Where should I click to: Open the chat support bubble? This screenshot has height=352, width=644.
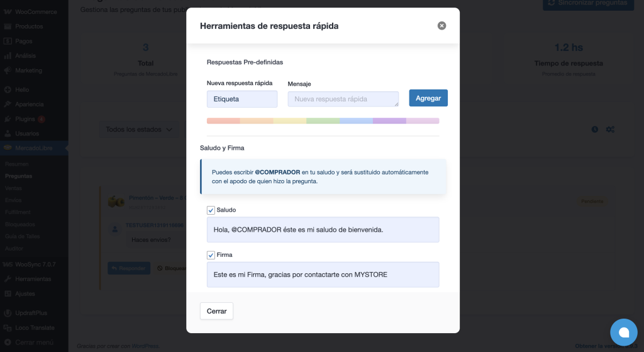(623, 332)
